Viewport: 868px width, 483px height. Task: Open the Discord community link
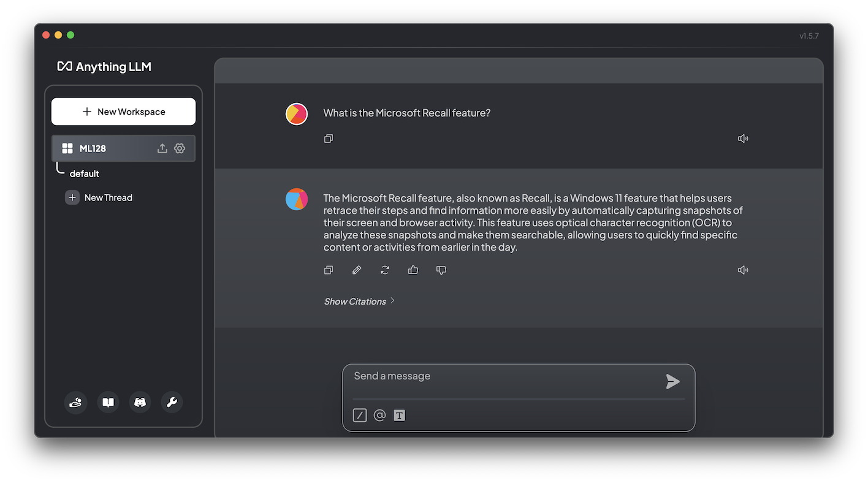(x=140, y=402)
